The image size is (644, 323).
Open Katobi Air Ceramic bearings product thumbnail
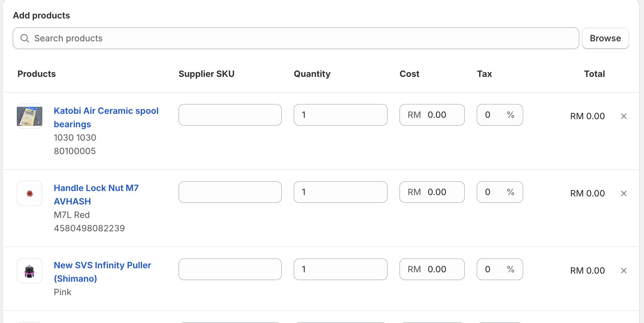click(x=30, y=116)
